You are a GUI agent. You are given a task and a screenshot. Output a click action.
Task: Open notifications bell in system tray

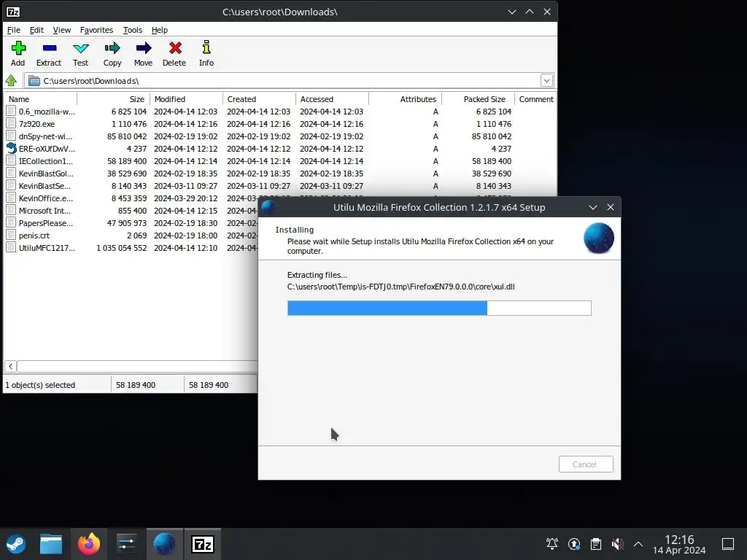click(x=552, y=544)
